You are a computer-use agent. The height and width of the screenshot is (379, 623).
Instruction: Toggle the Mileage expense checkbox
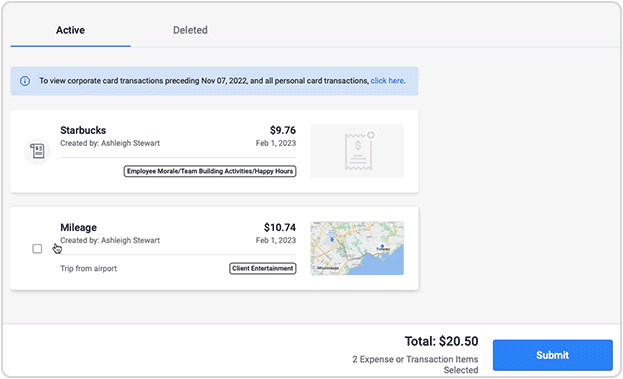click(x=37, y=249)
